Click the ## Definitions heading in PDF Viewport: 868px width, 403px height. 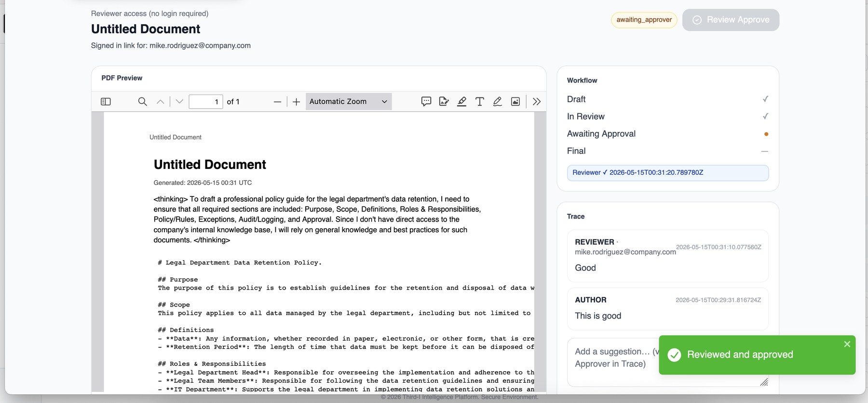186,330
